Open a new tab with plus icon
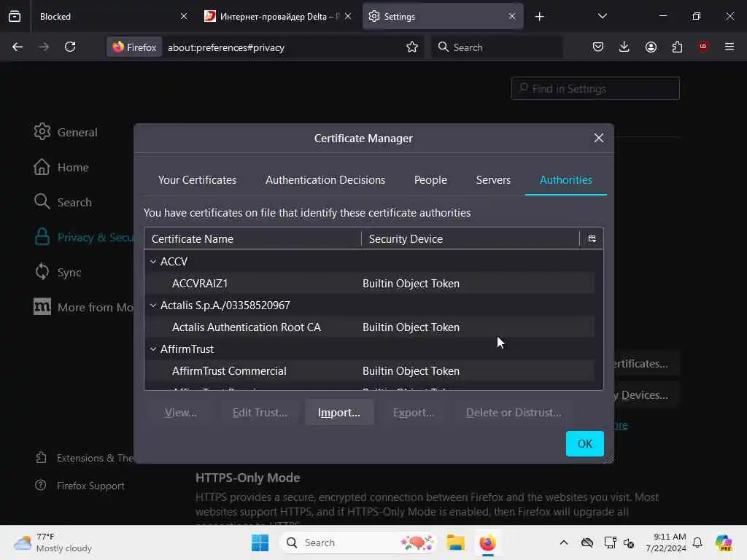Image resolution: width=747 pixels, height=560 pixels. 539,17
